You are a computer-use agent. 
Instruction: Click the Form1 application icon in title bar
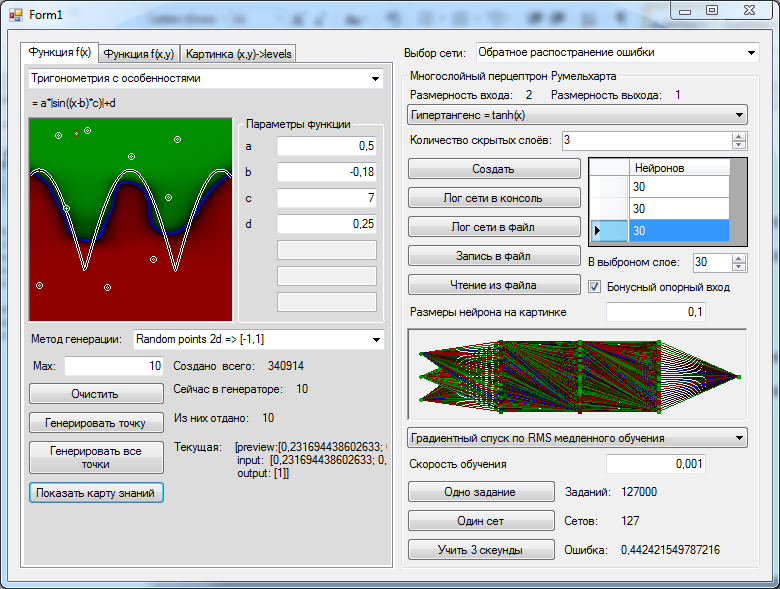point(15,14)
